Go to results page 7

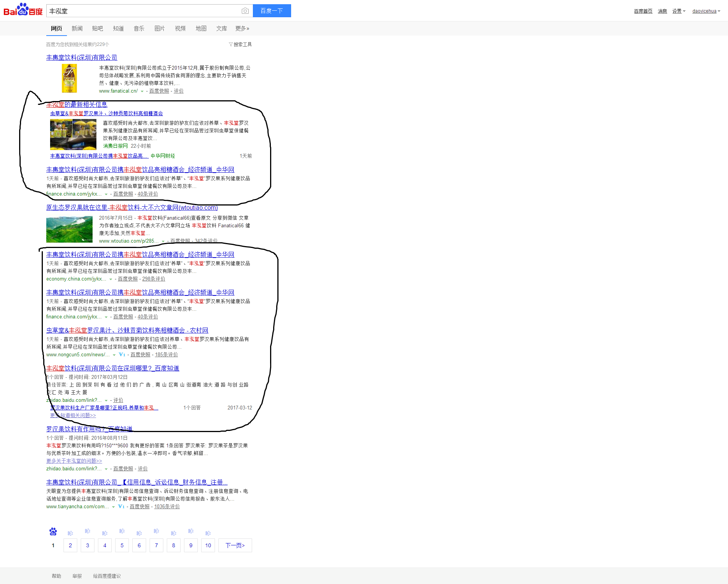(x=156, y=545)
